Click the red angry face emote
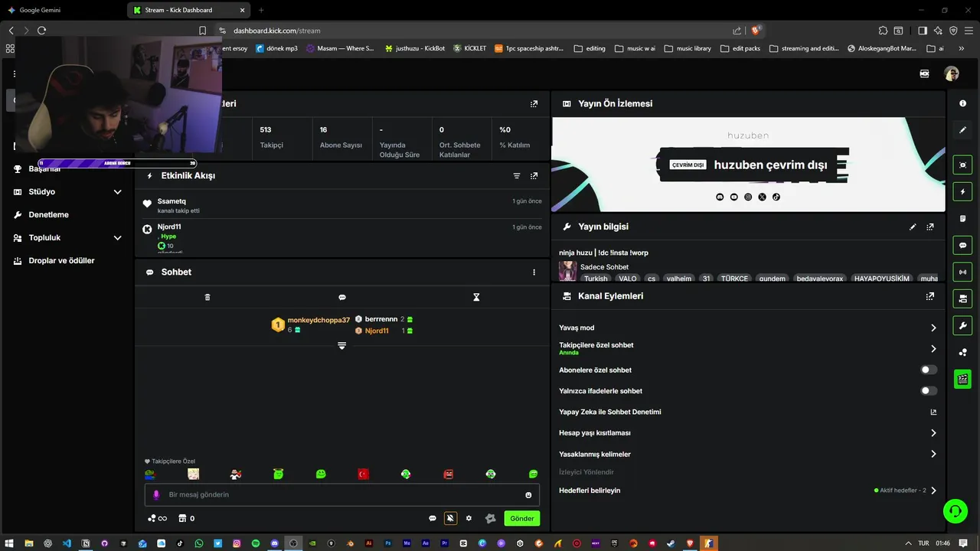This screenshot has width=980, height=551. coord(449,474)
